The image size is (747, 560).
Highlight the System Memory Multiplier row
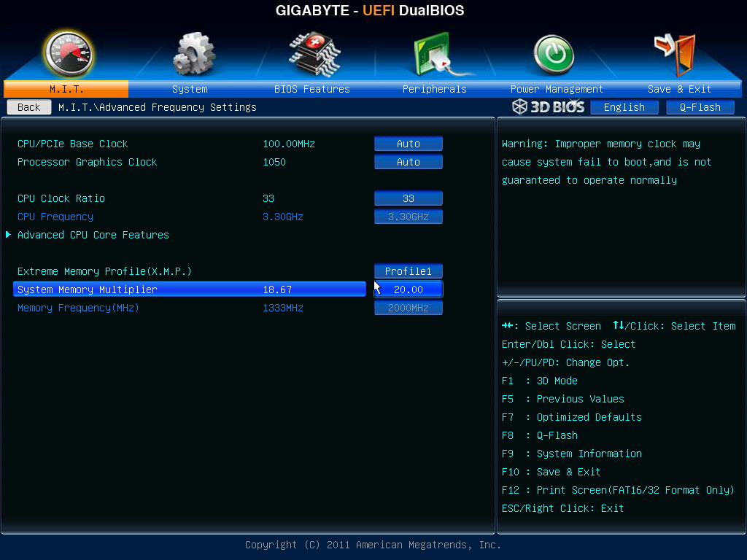(x=189, y=289)
